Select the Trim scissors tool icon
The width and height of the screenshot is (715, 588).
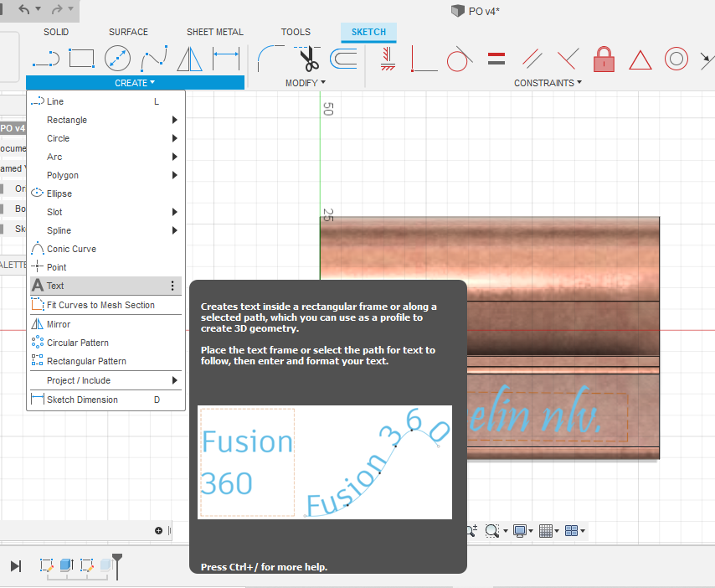click(308, 59)
